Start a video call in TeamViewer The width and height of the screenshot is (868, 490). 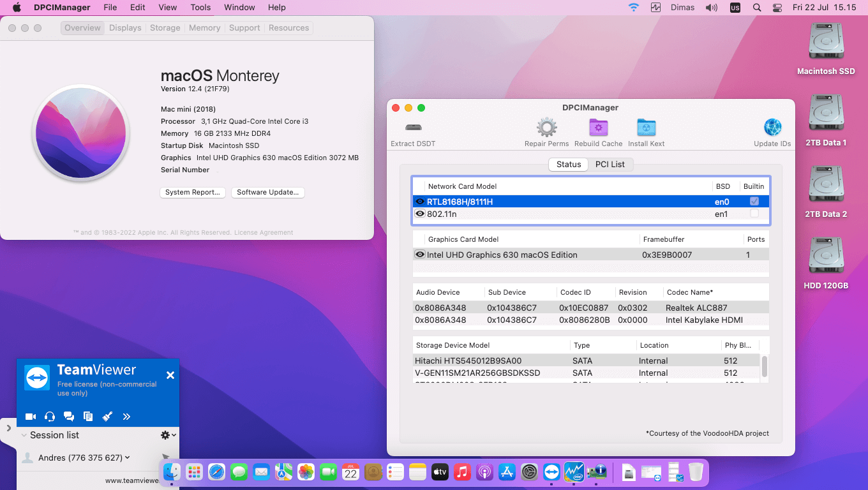pos(30,417)
